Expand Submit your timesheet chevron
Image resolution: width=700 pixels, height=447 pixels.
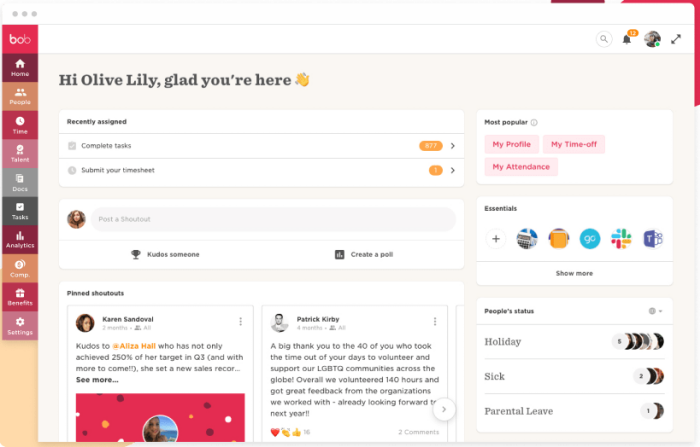click(453, 170)
